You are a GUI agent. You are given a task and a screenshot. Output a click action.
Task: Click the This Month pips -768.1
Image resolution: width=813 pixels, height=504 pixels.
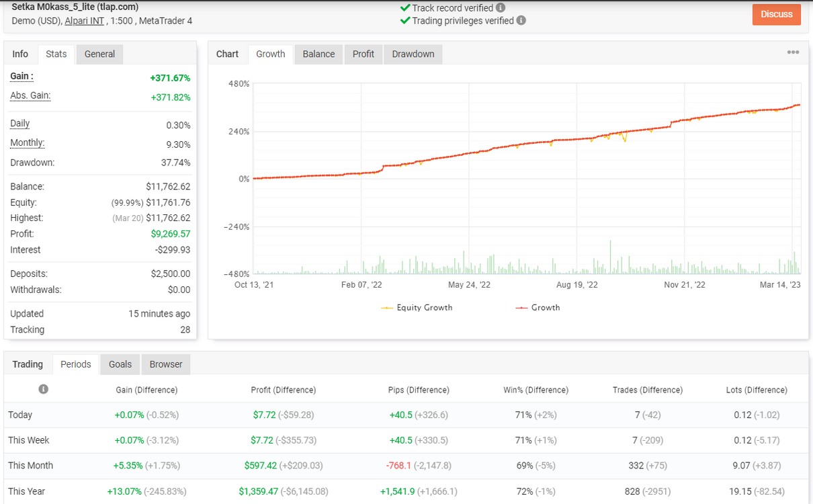[x=398, y=466]
